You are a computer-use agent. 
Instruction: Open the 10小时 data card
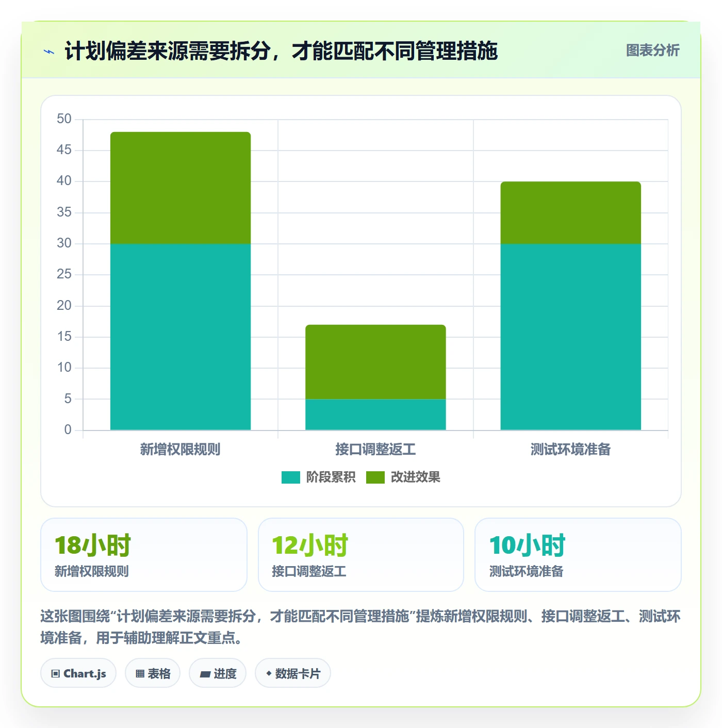pos(578,555)
